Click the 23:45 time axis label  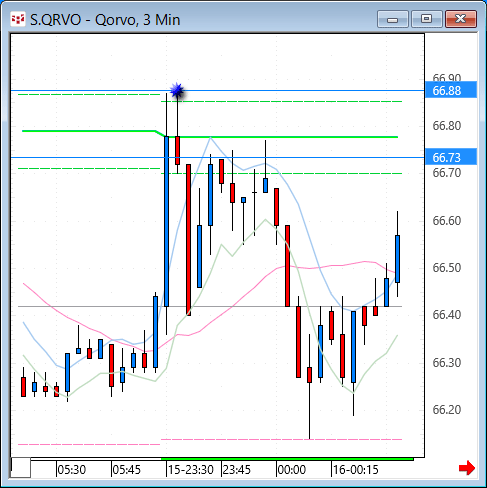tap(237, 470)
